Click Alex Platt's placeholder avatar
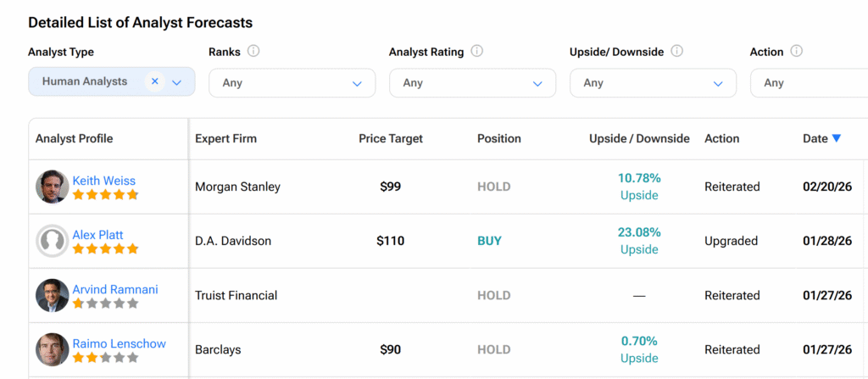The image size is (868, 379). coord(52,241)
